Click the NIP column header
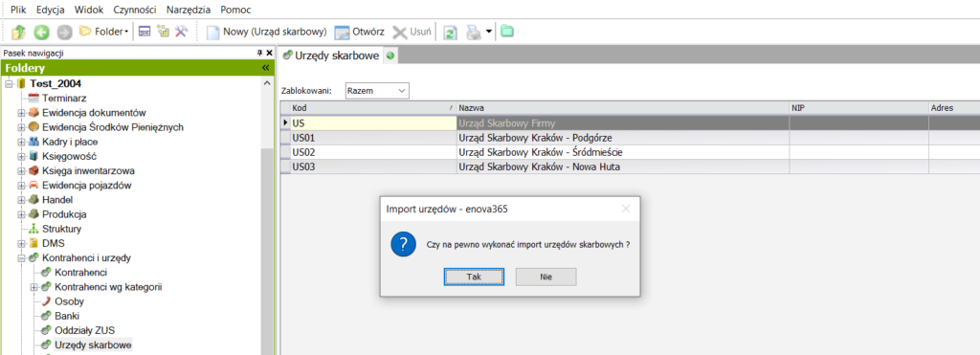 coord(858,108)
